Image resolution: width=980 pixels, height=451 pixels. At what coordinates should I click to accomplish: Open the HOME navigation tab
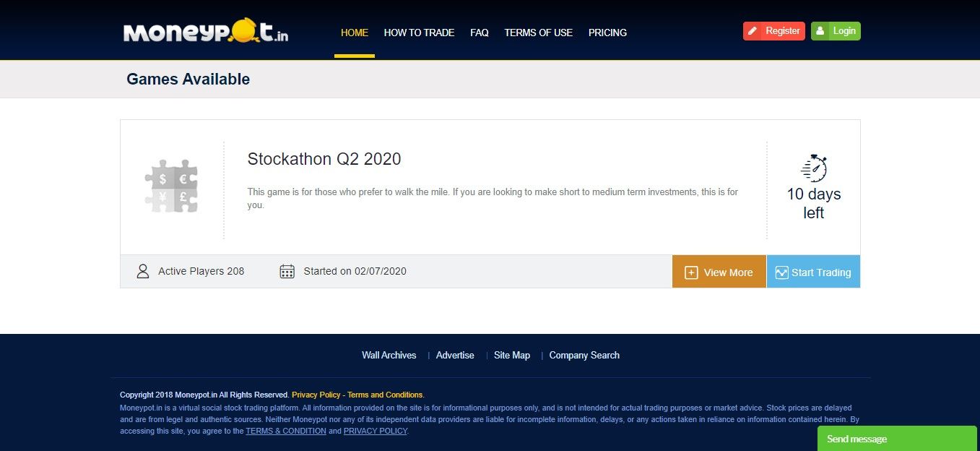tap(354, 33)
